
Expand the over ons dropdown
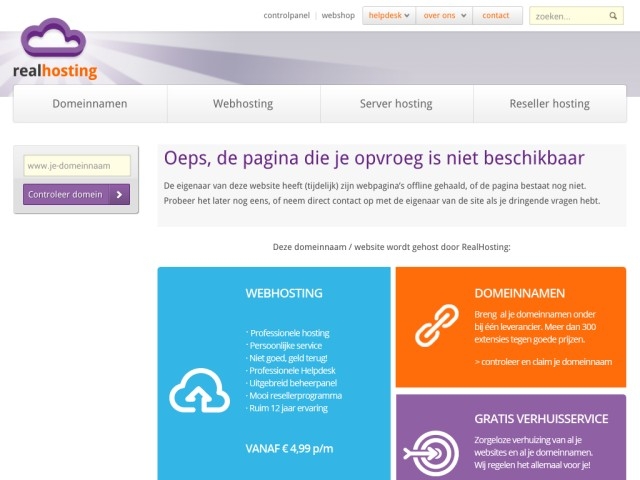pos(443,16)
